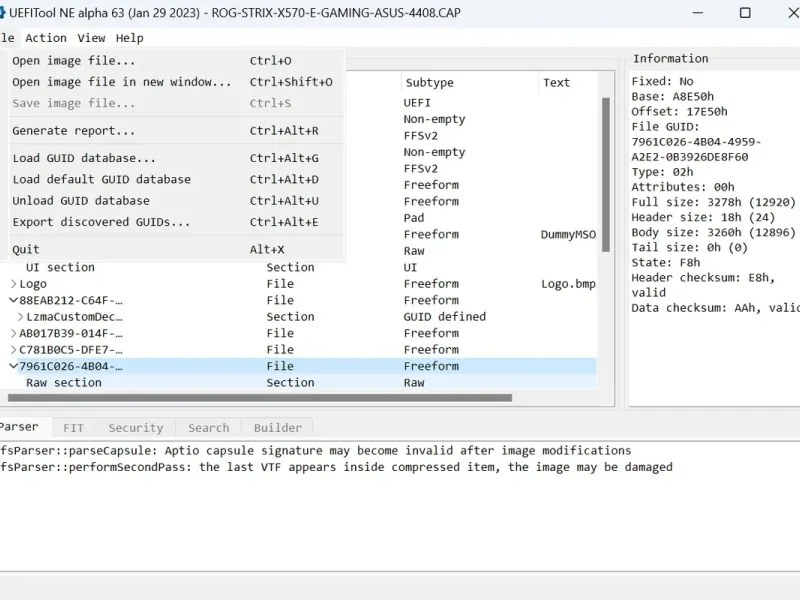800x600 pixels.
Task: Click the Subtype column header
Action: click(469, 83)
